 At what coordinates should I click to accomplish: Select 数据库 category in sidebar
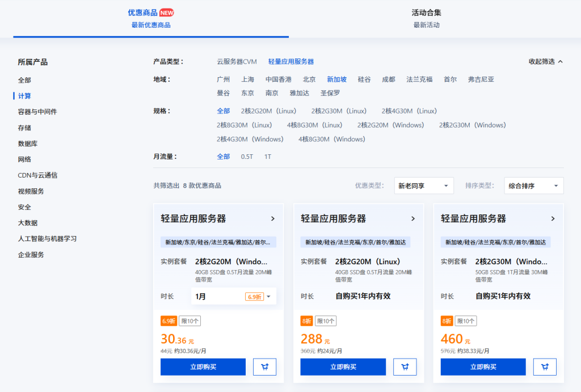click(x=28, y=144)
